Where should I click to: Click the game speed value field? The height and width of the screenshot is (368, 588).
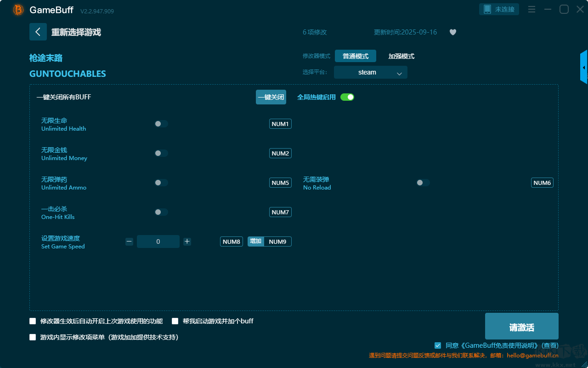(x=158, y=241)
